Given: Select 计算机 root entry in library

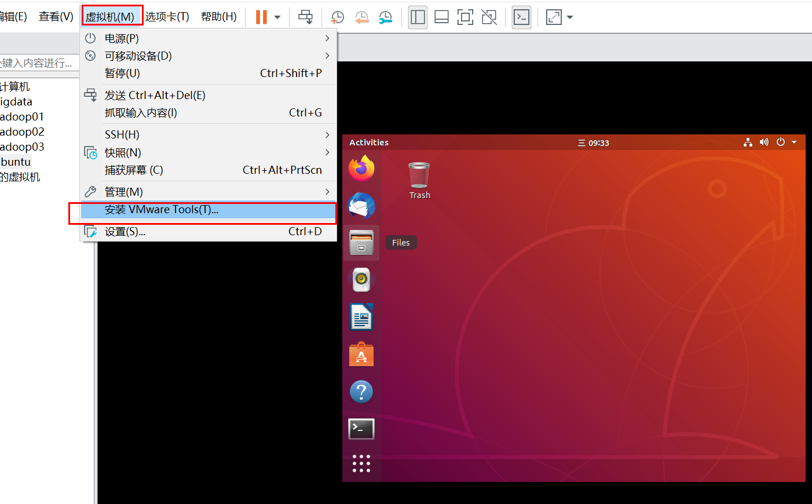Looking at the screenshot, I should click(15, 87).
